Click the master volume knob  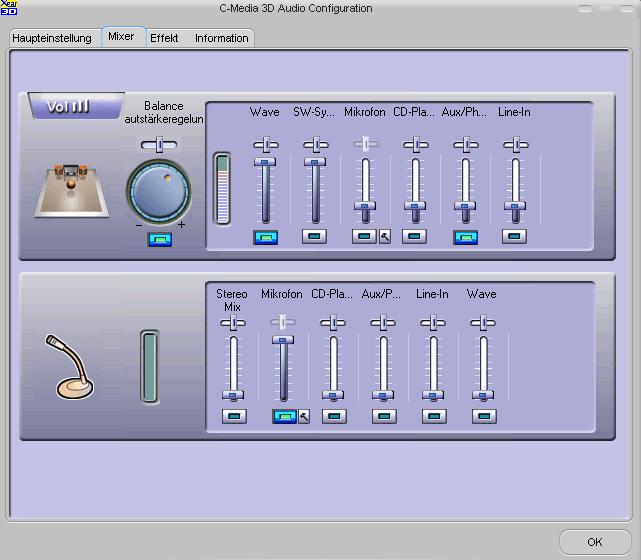pyautogui.click(x=159, y=191)
